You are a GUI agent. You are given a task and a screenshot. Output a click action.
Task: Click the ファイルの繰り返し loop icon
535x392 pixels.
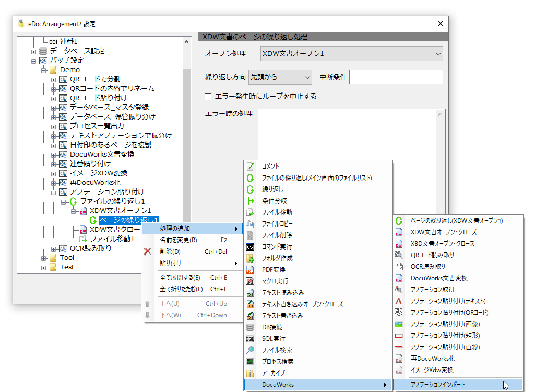(x=250, y=178)
